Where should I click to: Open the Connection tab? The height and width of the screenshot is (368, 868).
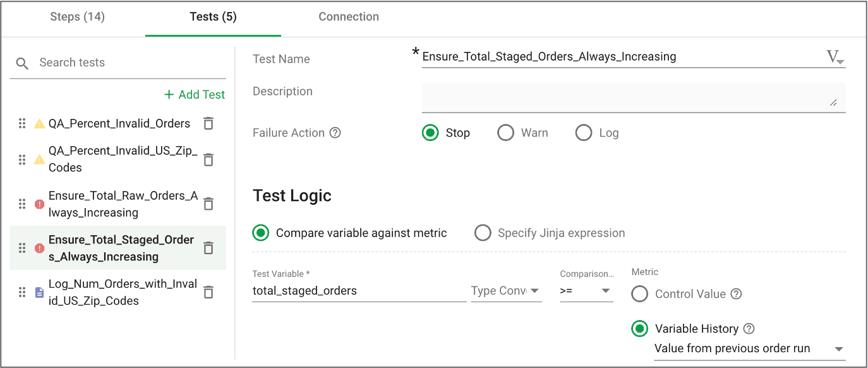click(x=349, y=17)
